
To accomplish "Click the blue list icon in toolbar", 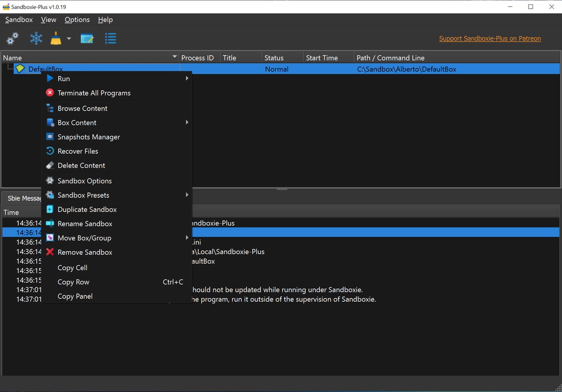I will (x=110, y=38).
